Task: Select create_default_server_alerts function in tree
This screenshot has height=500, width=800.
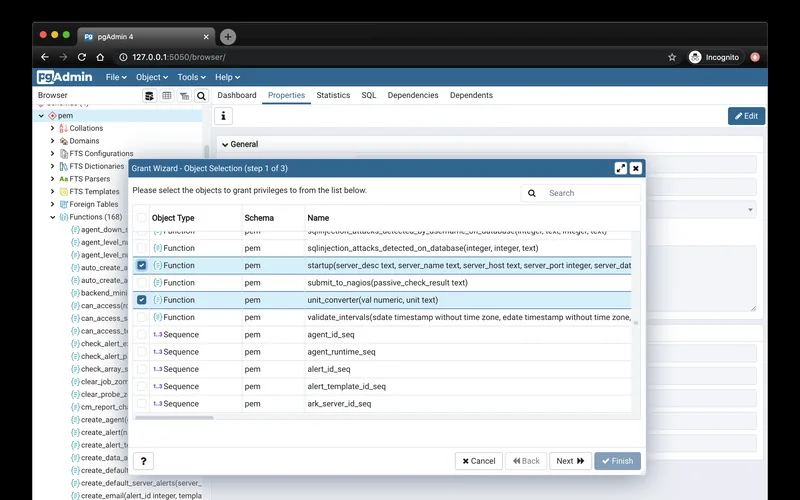Action: click(x=141, y=483)
